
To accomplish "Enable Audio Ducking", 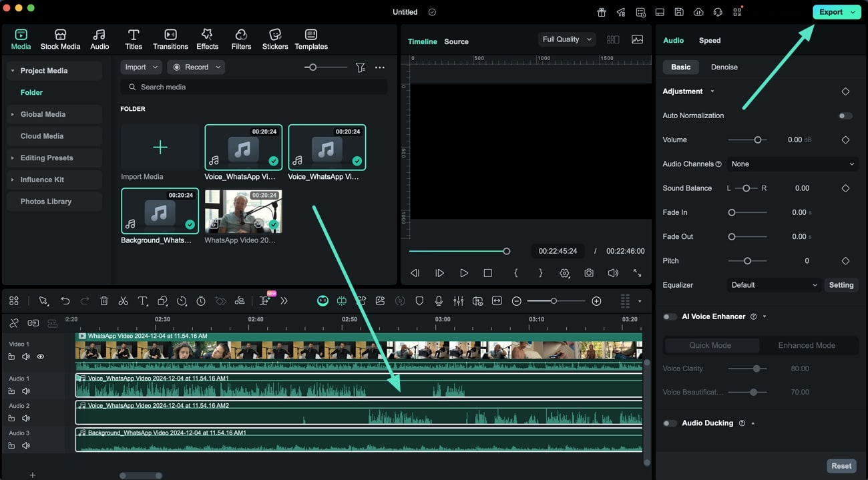I will coord(670,423).
